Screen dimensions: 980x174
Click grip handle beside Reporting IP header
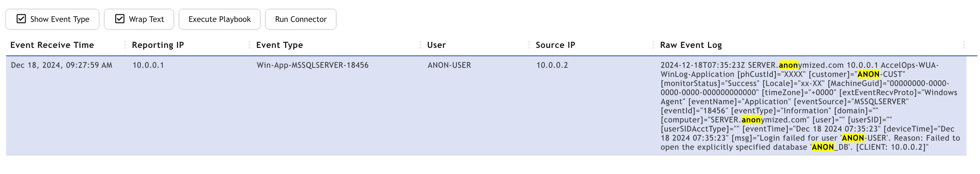pos(249,45)
